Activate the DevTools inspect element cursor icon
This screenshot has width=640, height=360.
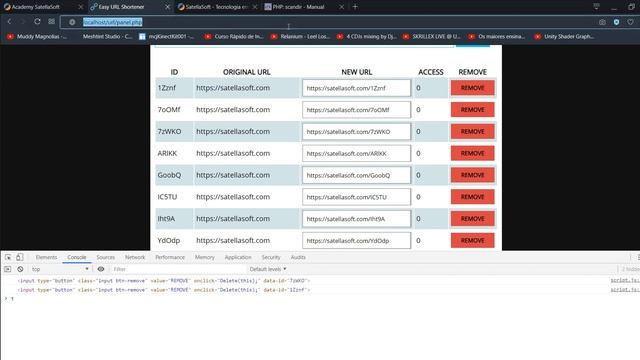(8, 257)
